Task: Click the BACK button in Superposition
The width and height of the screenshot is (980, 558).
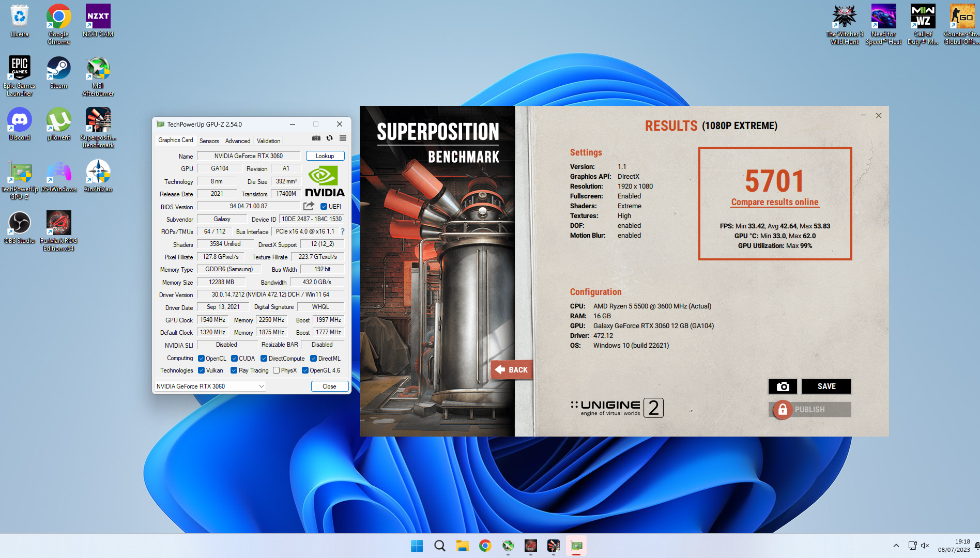Action: point(512,369)
